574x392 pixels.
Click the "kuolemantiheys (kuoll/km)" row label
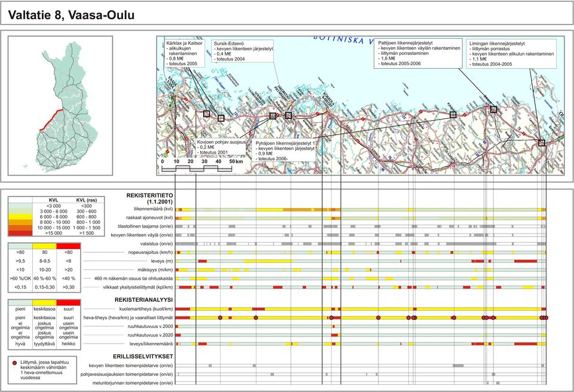pyautogui.click(x=146, y=309)
